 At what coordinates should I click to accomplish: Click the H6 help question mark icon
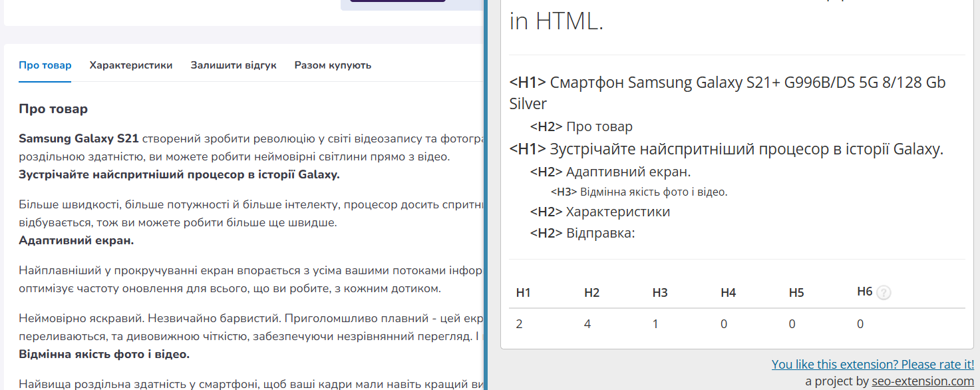pyautogui.click(x=884, y=292)
